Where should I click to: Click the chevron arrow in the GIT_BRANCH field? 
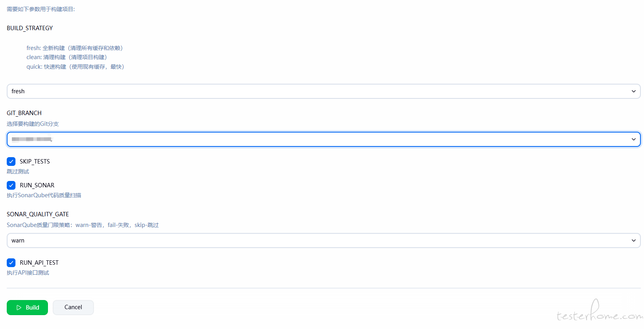point(633,139)
